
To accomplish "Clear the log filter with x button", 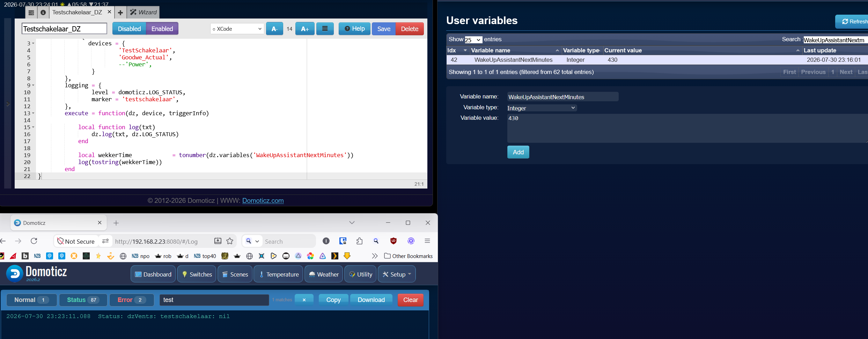I will coord(304,300).
